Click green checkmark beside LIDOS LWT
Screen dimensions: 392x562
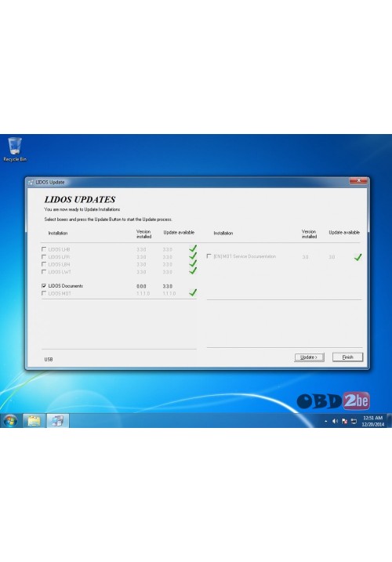tap(193, 270)
